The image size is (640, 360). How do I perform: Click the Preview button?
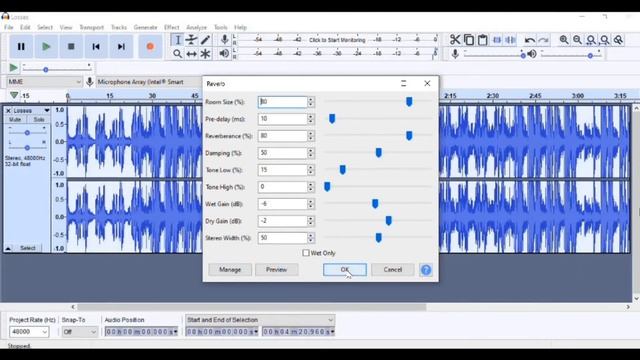[276, 270]
